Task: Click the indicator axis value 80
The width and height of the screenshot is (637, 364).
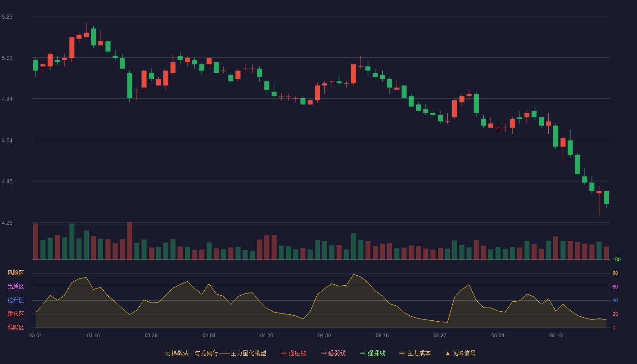Action: tap(615, 273)
